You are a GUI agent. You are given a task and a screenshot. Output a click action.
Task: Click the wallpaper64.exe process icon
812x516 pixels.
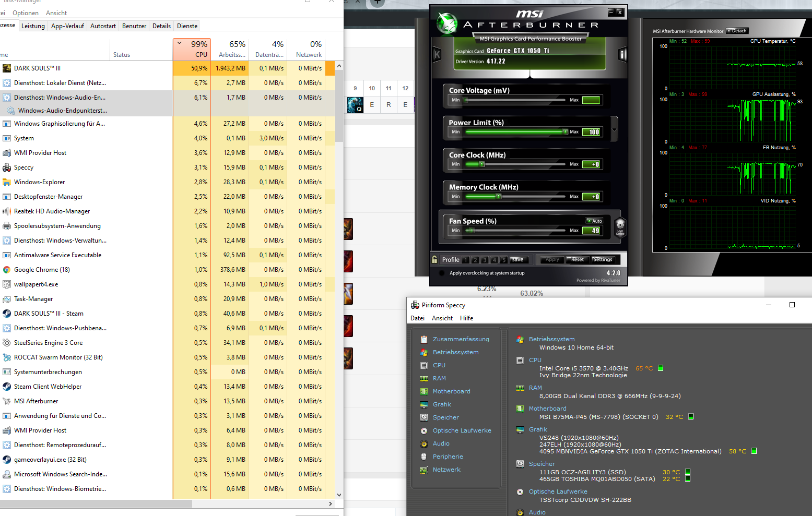(x=7, y=284)
